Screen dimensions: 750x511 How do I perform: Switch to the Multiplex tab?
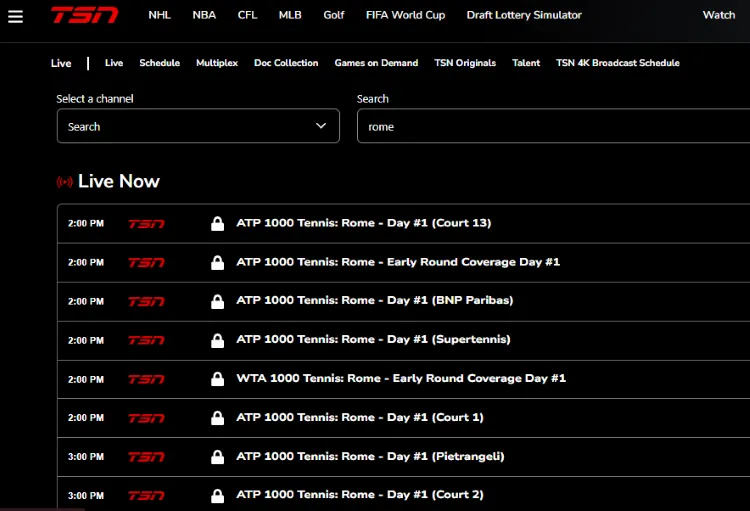217,63
